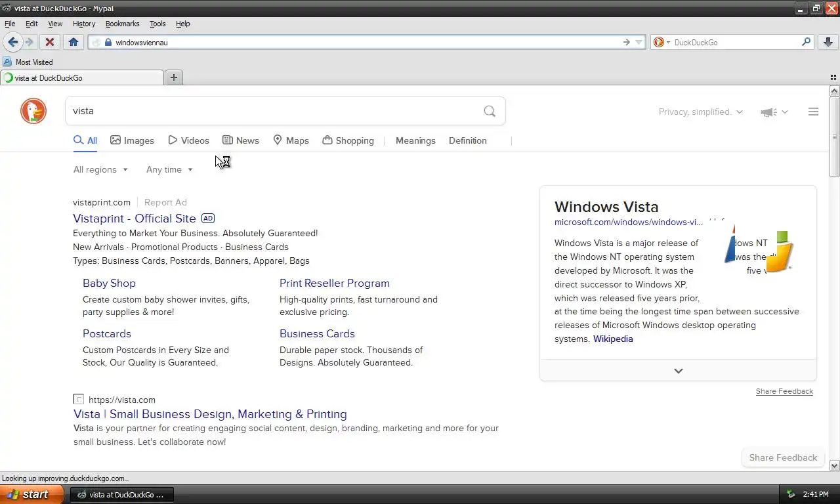
Task: Select the All search results tab
Action: [85, 140]
